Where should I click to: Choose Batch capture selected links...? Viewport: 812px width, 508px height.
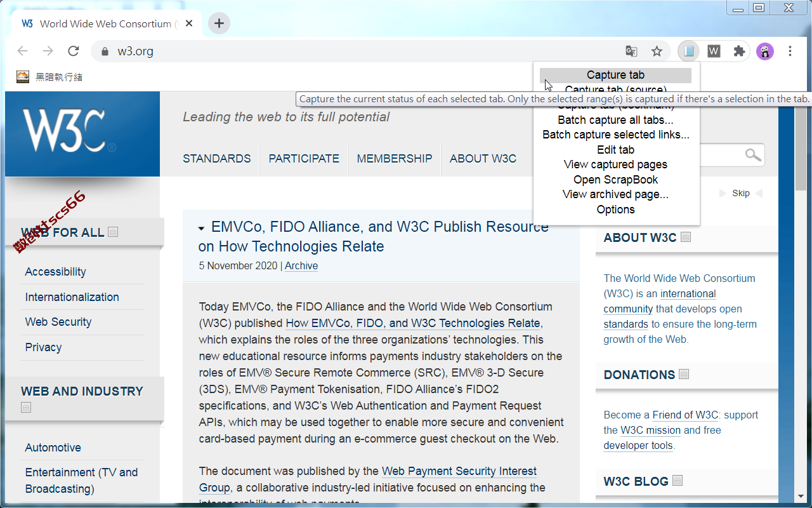615,135
